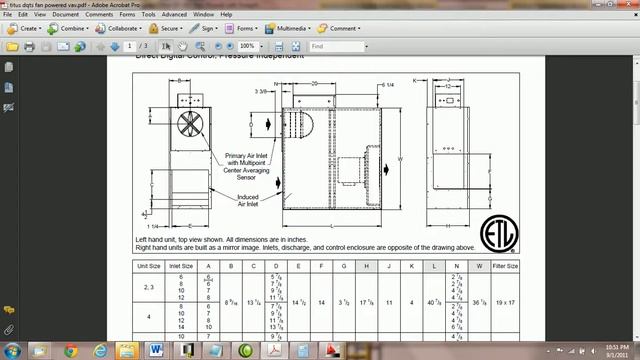Click the '19 x 17' filter size cell
The width and height of the screenshot is (640, 360).
(x=505, y=303)
